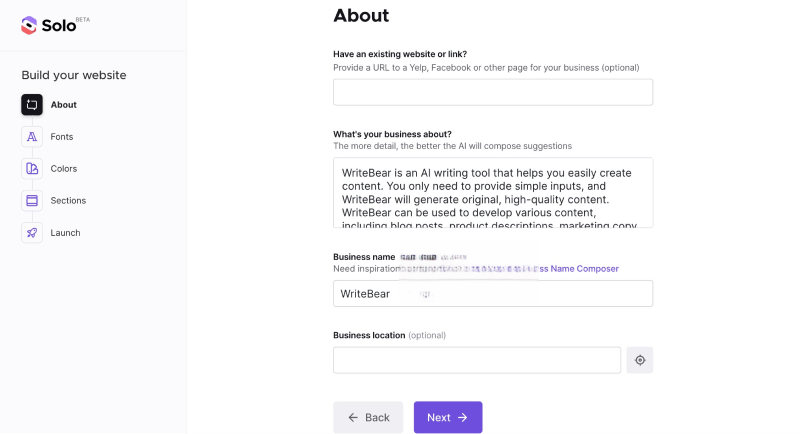Open the Colors palette icon
Viewport: 800px width, 434px height.
click(x=32, y=169)
